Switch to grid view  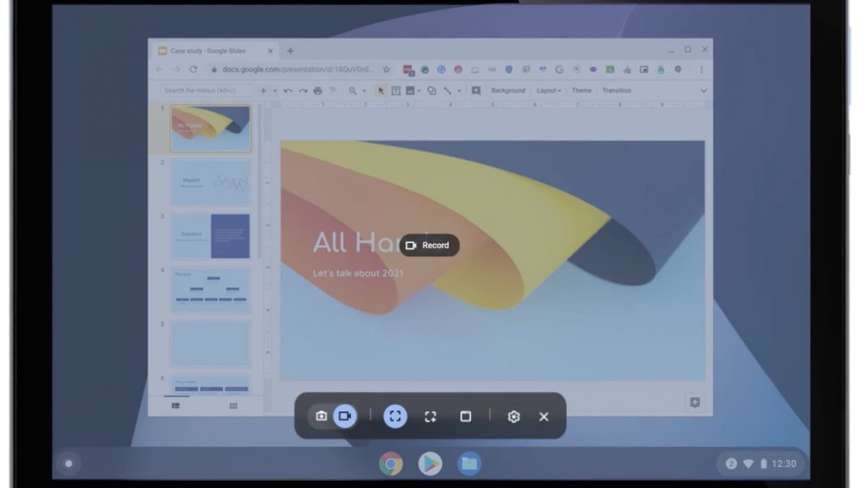point(234,406)
